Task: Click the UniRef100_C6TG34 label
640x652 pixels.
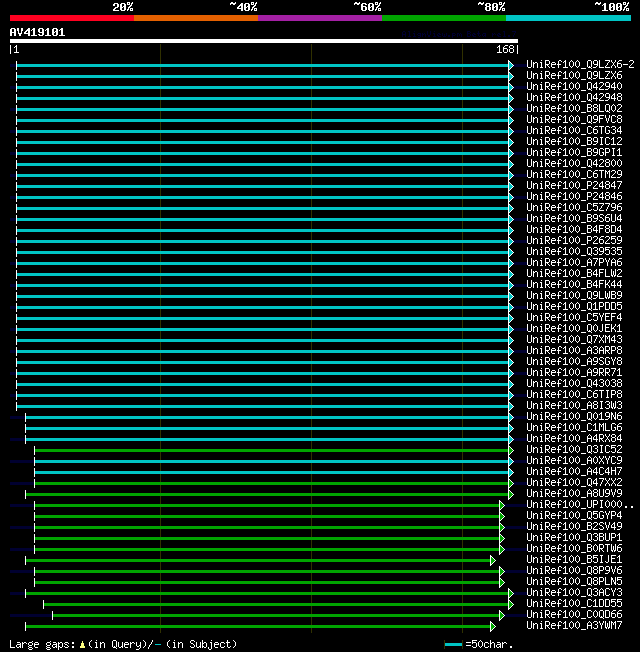Action: coord(574,131)
